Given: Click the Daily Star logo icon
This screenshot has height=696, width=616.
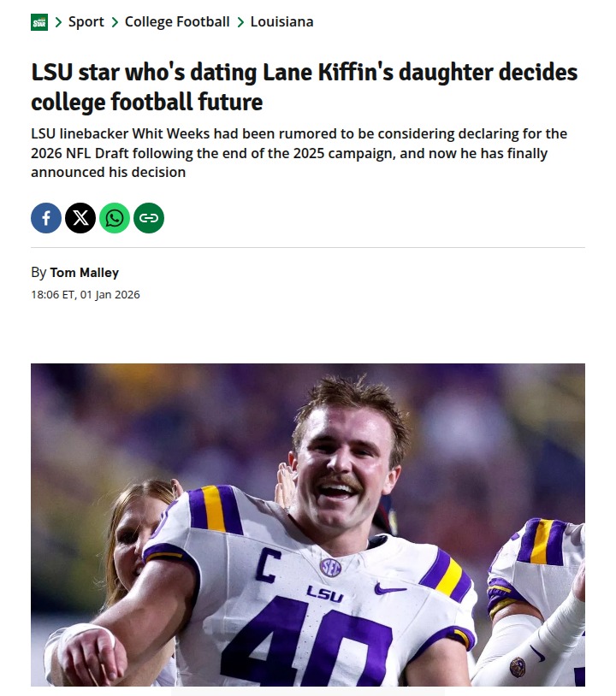Looking at the screenshot, I should pyautogui.click(x=39, y=22).
